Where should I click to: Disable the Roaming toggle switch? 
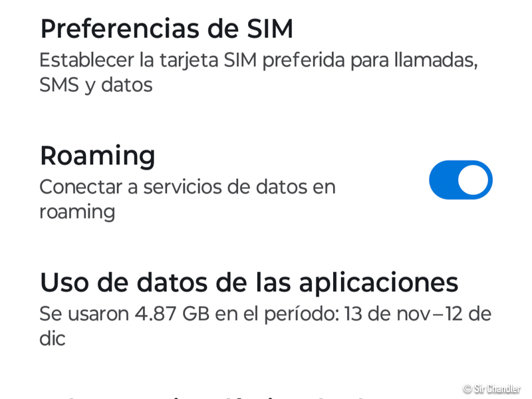coord(460,180)
